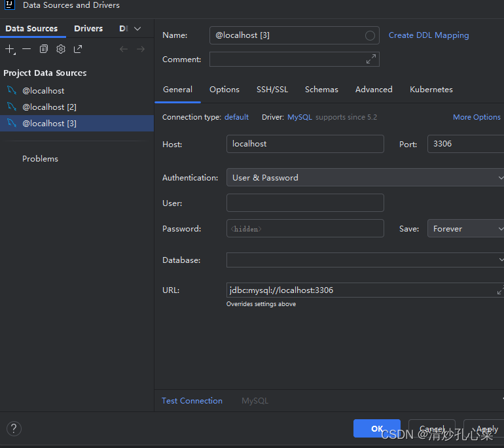Click the Apply button

[484, 428]
